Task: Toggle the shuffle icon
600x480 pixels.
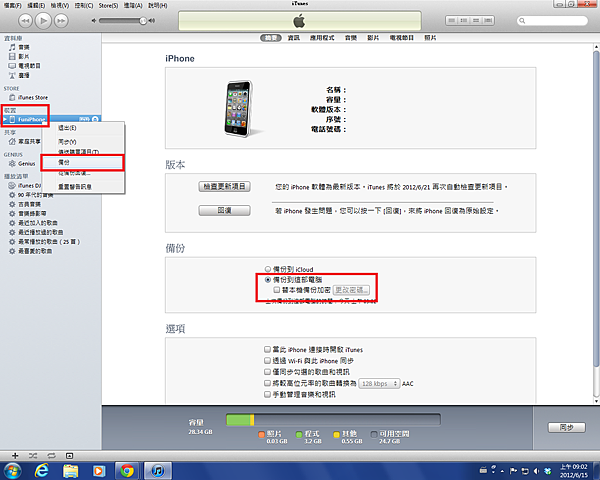Action: click(33, 456)
